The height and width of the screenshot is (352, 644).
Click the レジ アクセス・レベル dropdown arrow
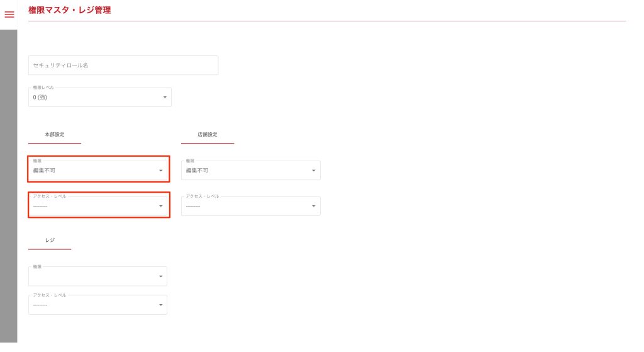click(x=161, y=305)
